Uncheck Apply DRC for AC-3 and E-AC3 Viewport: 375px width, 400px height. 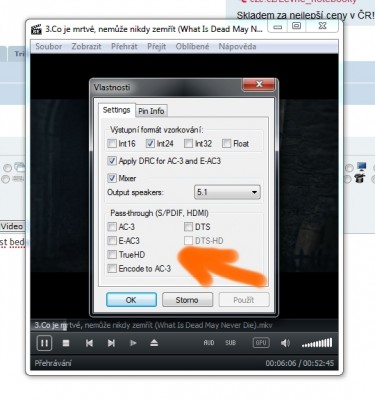point(112,161)
